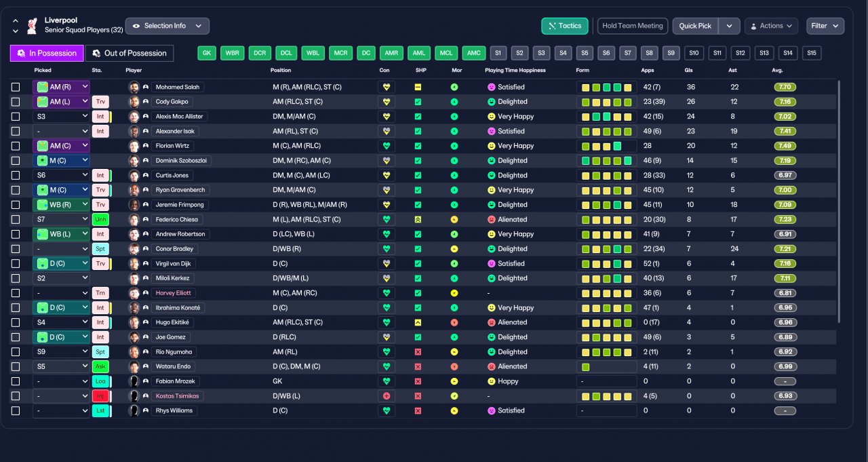Screen dimensions: 868x462
Task: Open the Actions dropdown menu
Action: coord(771,26)
